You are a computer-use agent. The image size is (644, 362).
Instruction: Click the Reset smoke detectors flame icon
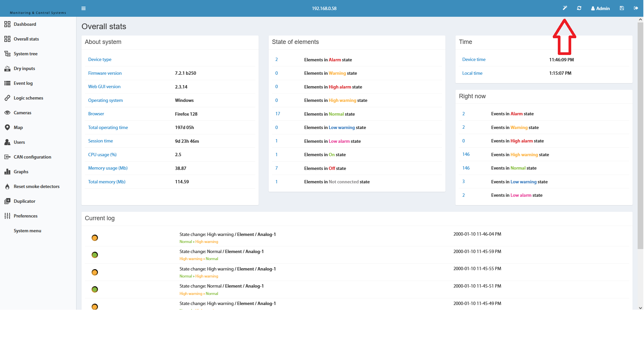[x=7, y=186]
